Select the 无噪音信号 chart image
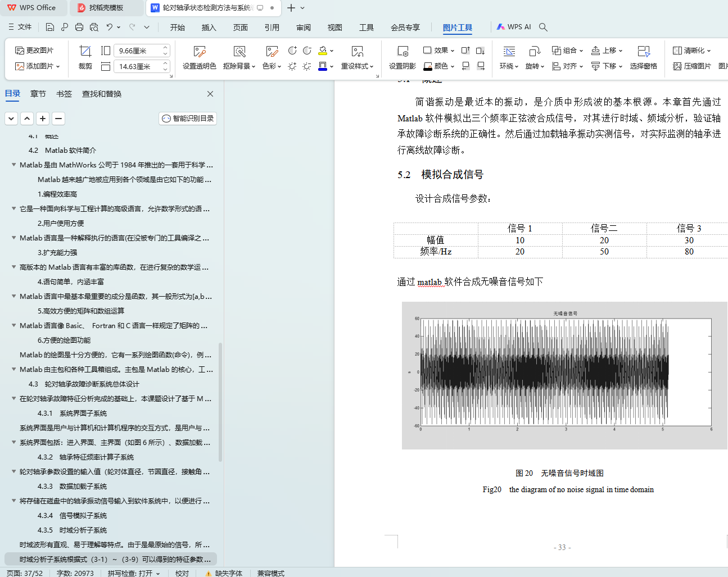Viewport: 728px width, 577px height. pyautogui.click(x=564, y=375)
